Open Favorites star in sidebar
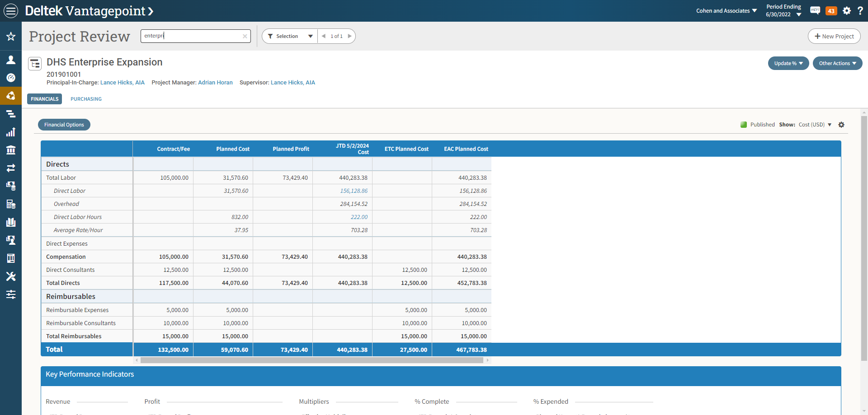 [11, 37]
